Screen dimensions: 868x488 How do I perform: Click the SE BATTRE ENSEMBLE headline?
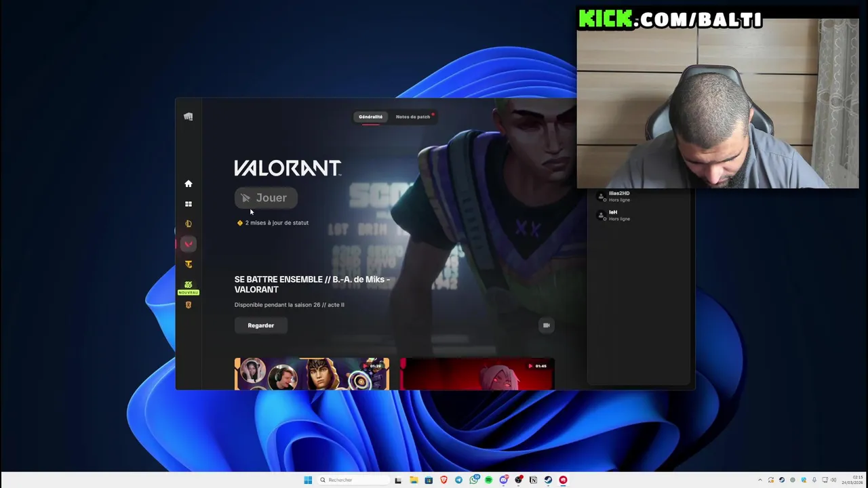[x=312, y=284]
